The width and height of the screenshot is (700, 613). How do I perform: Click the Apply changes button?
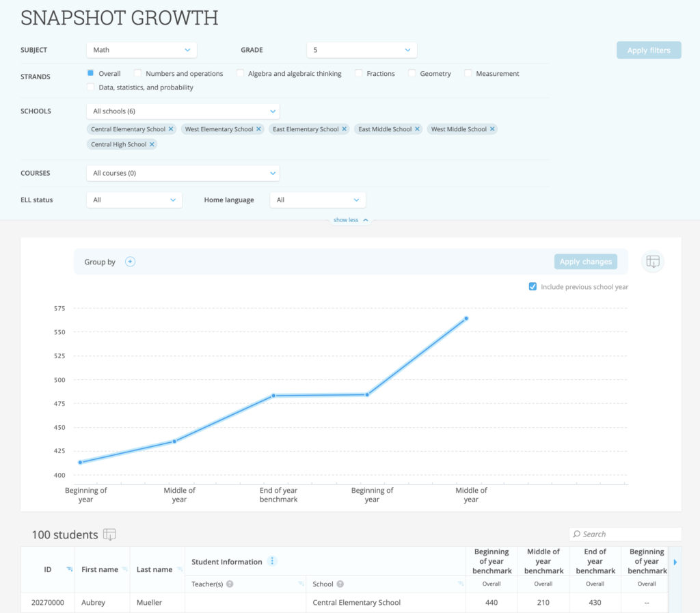585,262
